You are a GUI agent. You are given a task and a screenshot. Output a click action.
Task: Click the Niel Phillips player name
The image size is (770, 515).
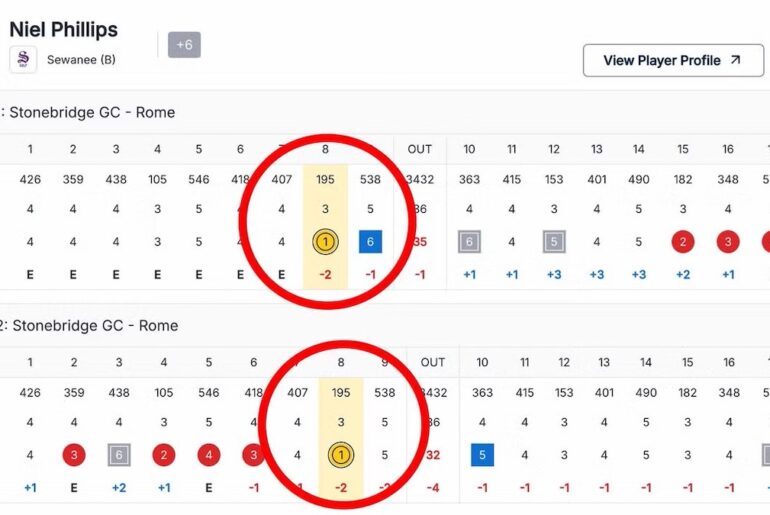click(63, 29)
